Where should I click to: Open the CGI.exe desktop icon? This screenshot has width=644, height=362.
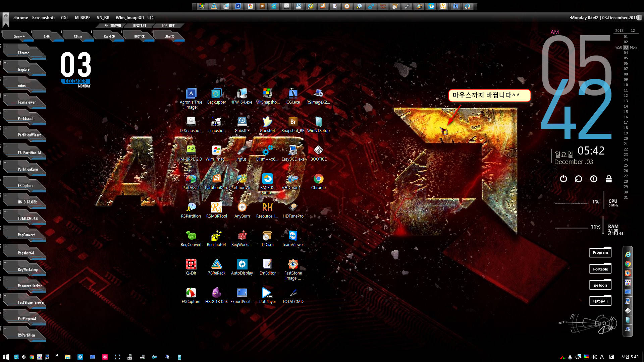[x=293, y=96]
